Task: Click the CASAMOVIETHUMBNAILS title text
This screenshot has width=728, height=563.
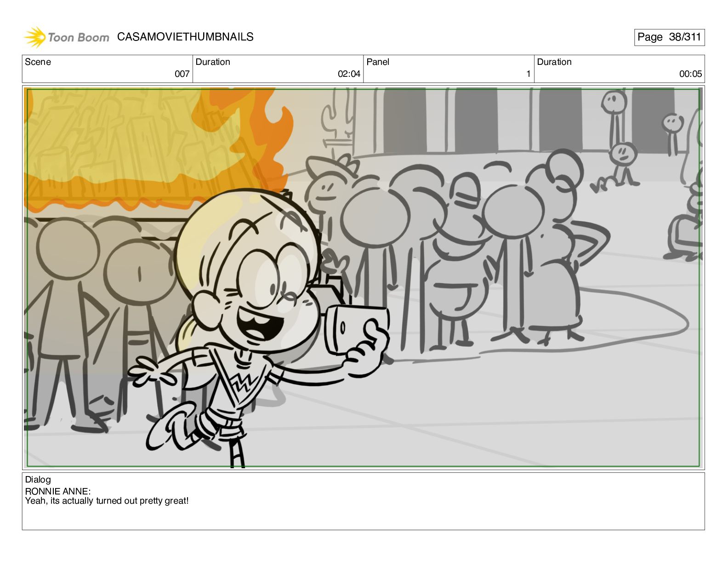Action: (x=185, y=37)
